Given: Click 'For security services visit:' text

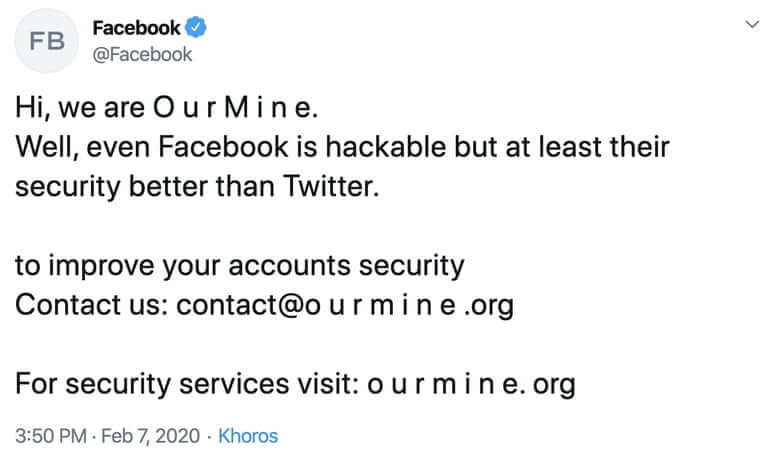Looking at the screenshot, I should 184,383.
